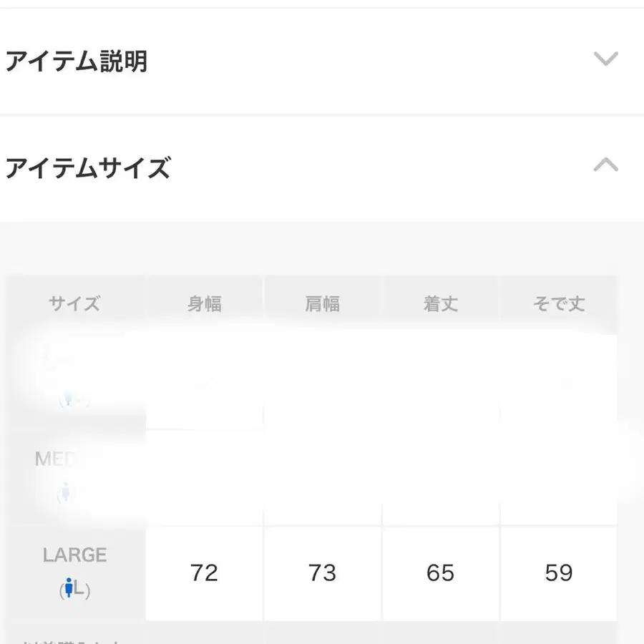Image resolution: width=644 pixels, height=644 pixels.
Task: Click the 身幅 column header
Action: [x=206, y=303]
